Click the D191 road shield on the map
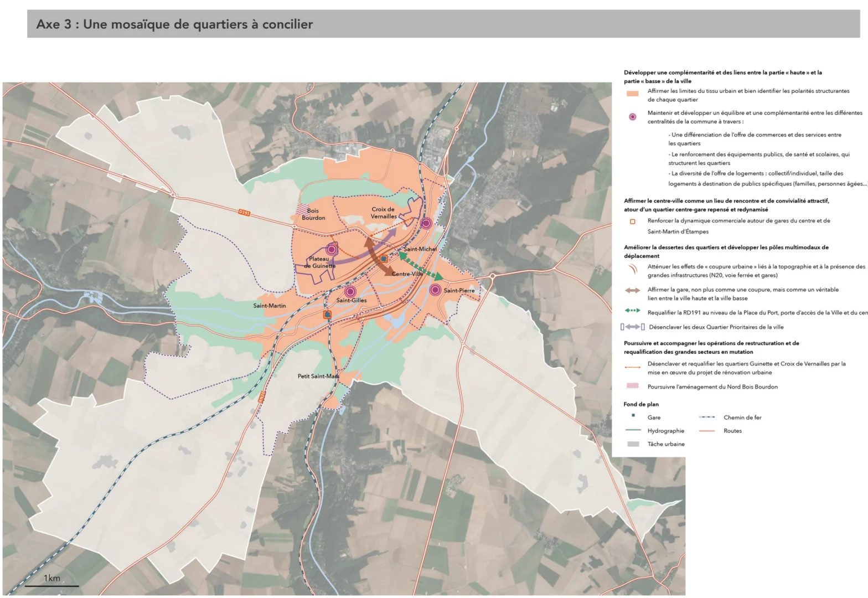 pyautogui.click(x=244, y=213)
